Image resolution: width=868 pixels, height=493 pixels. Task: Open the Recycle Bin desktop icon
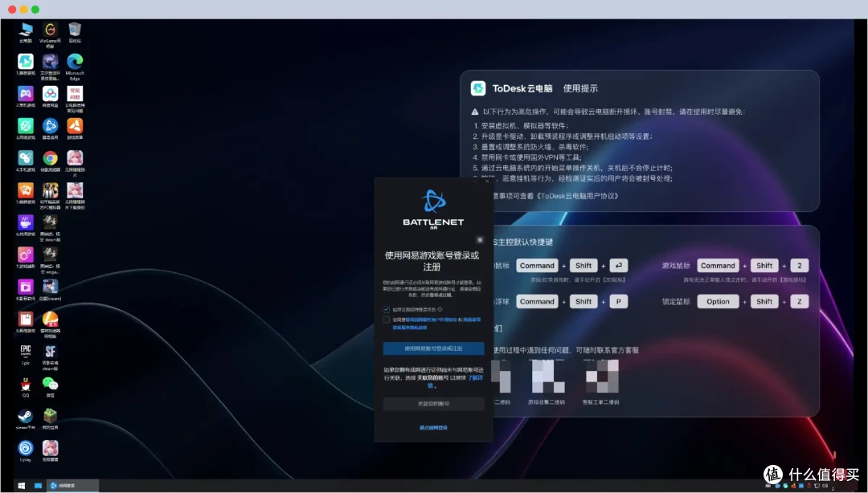point(75,30)
